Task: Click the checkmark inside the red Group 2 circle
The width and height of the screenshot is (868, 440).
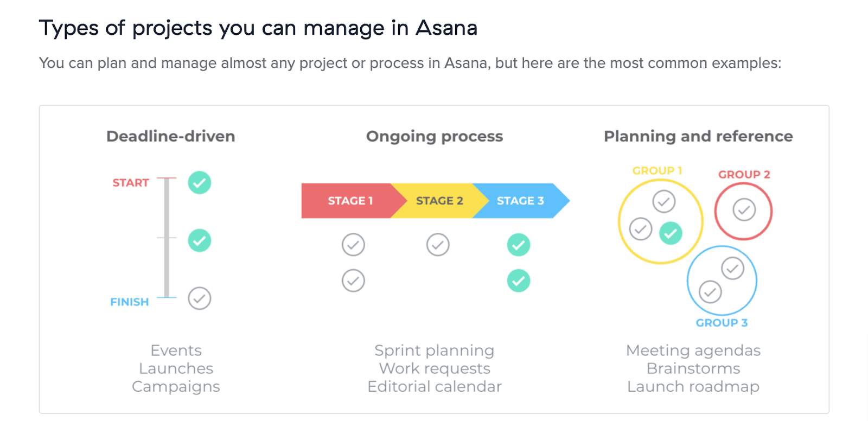Action: point(744,209)
